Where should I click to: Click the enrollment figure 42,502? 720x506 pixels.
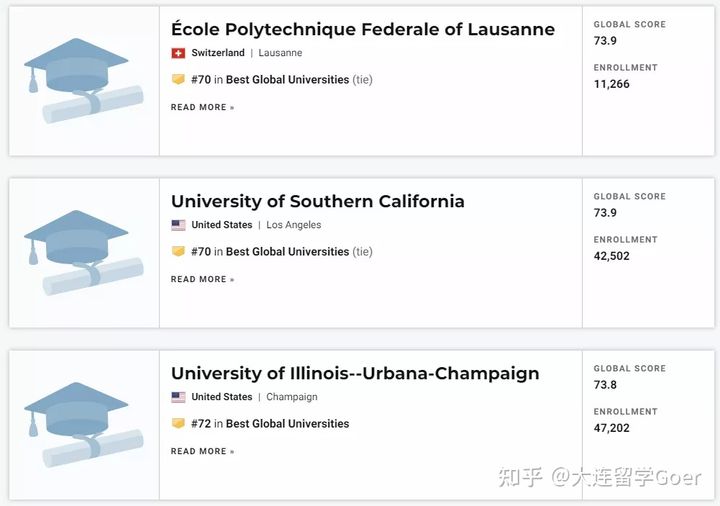(611, 256)
